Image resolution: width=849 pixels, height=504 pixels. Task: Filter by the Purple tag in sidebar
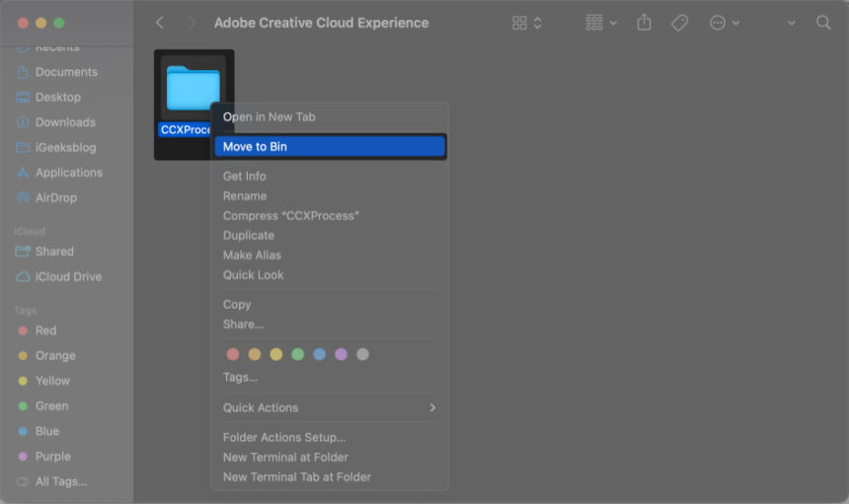coord(52,457)
